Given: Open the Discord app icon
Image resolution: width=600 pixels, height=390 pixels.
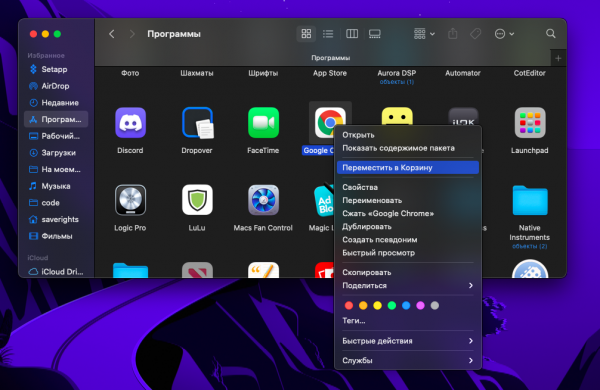Looking at the screenshot, I should [130, 122].
